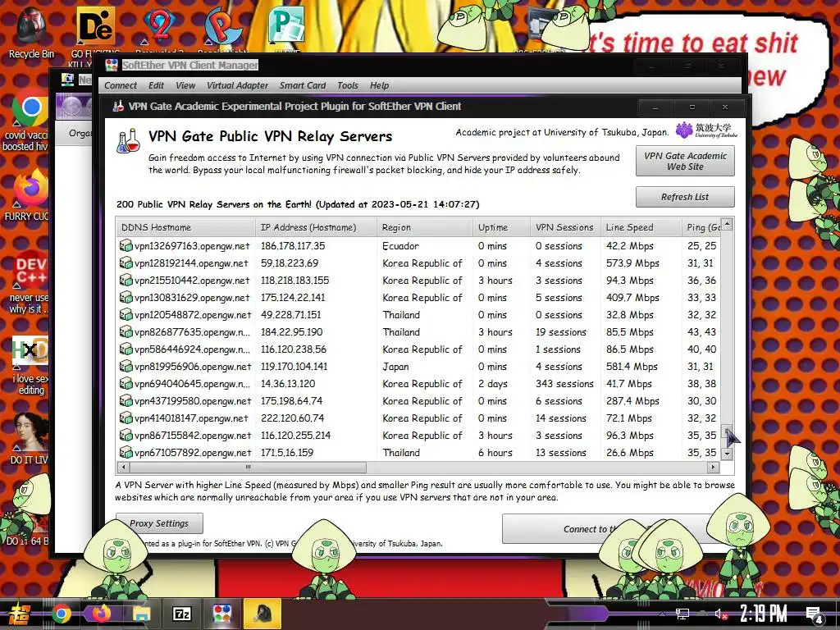Click the vertical scrollbar down arrow
Screen dimensions: 840x630
pos(727,454)
